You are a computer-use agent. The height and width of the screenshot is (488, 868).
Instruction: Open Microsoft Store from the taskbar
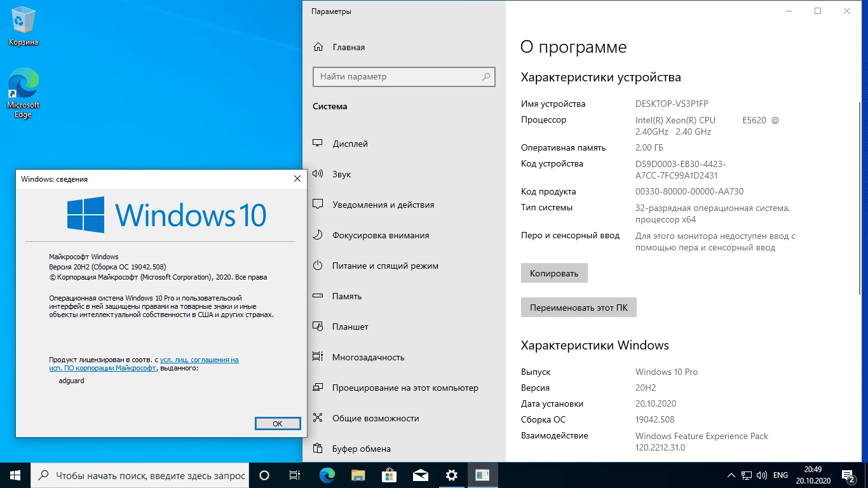tap(390, 475)
